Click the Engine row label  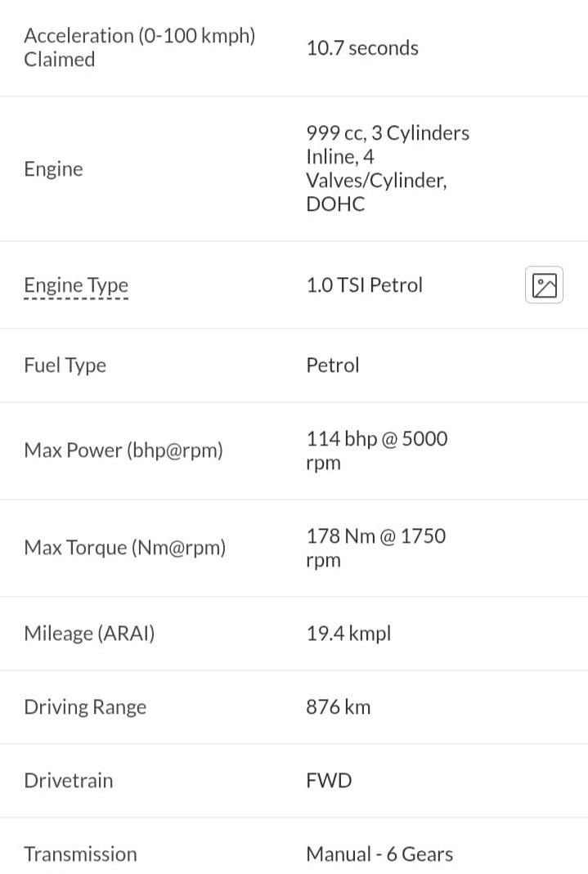pyautogui.click(x=53, y=169)
